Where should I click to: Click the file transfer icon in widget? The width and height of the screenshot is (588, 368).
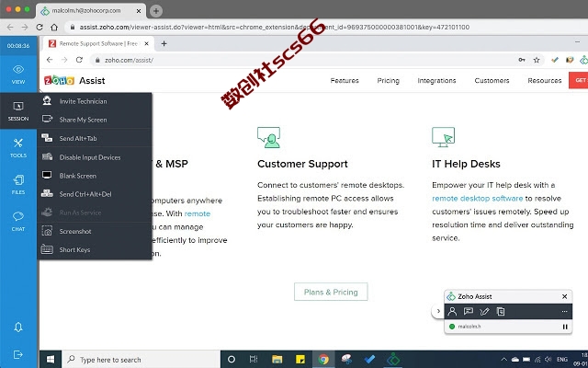click(500, 311)
